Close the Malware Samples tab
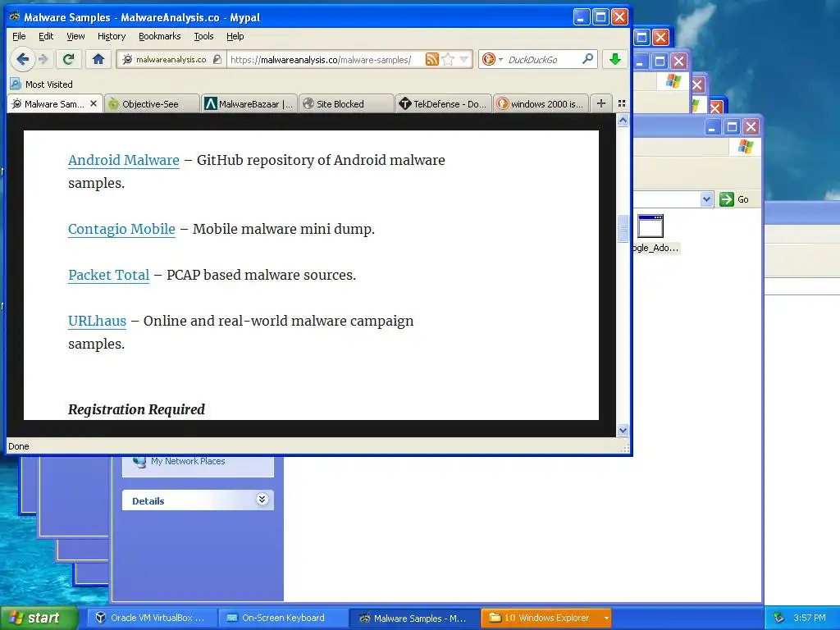The height and width of the screenshot is (630, 840). pos(94,103)
